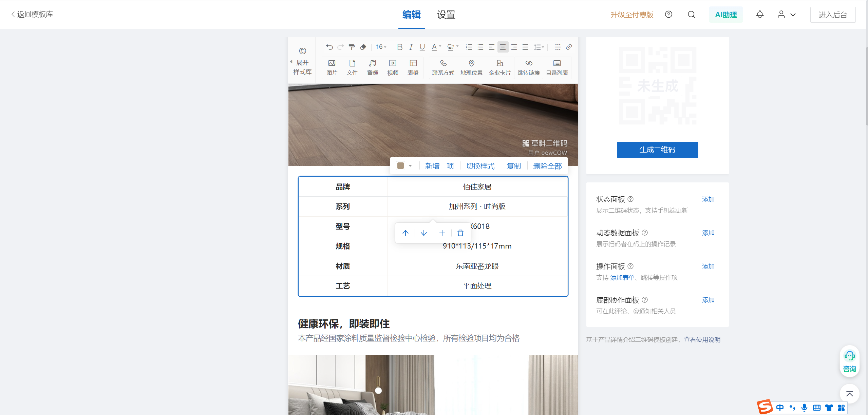Toggle italic formatting
This screenshot has width=868, height=415.
[x=411, y=47]
